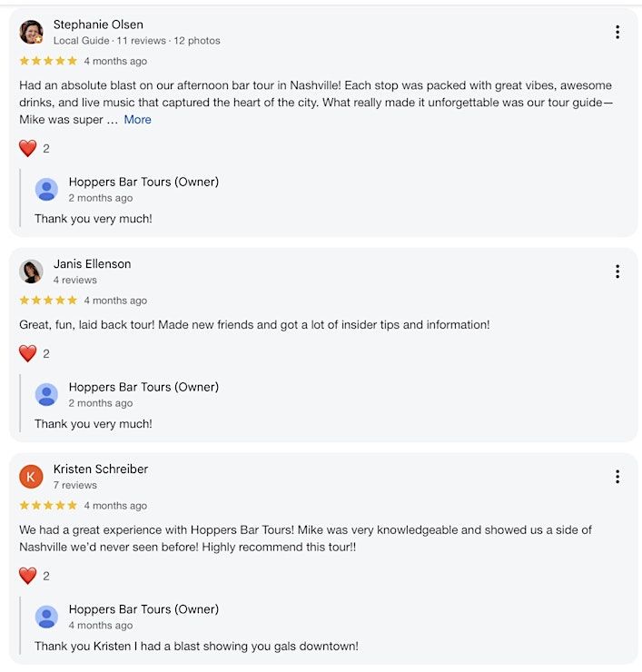Open options menu for Stephanie Olsen's review
The image size is (642, 672).
point(617,33)
